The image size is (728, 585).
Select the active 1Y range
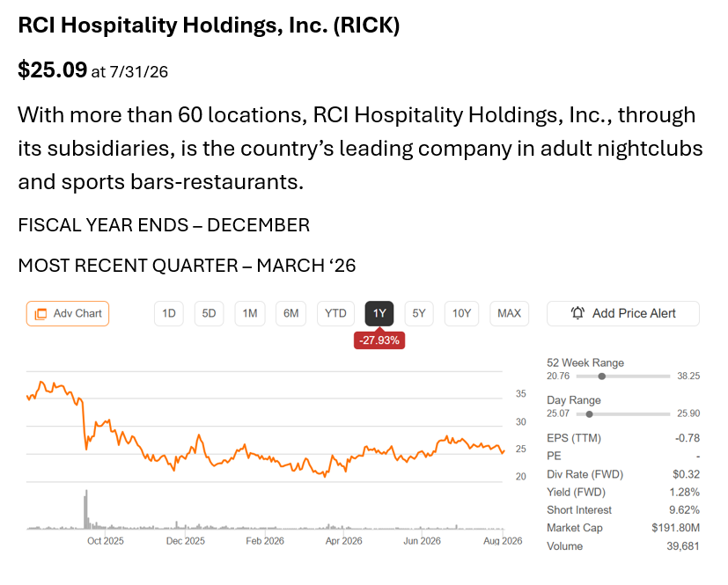tap(379, 313)
